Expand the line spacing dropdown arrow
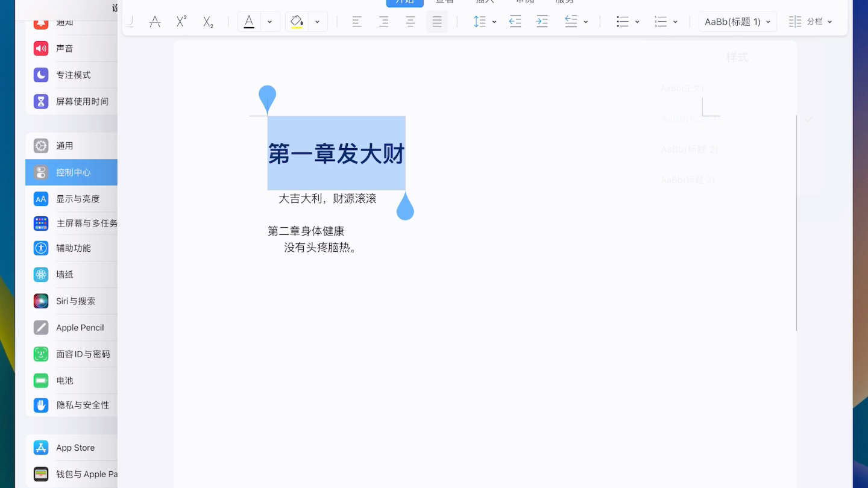Image resolution: width=868 pixels, height=488 pixels. 494,22
